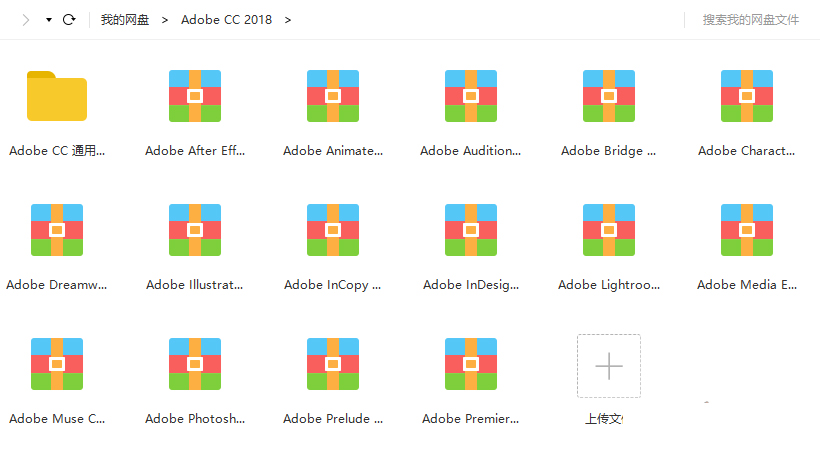Select the Adobe Prelude archive icon
820x464 pixels.
coord(333,364)
